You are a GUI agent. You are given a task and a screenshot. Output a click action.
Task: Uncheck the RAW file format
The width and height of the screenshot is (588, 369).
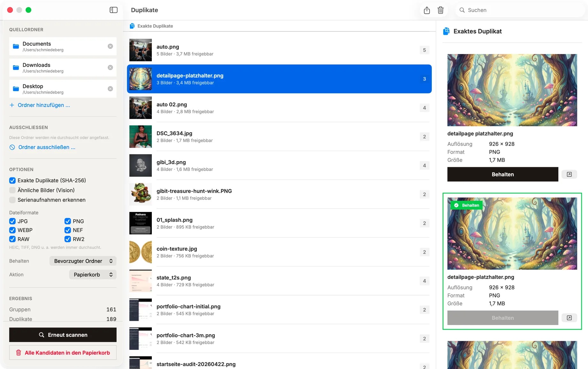coord(12,239)
